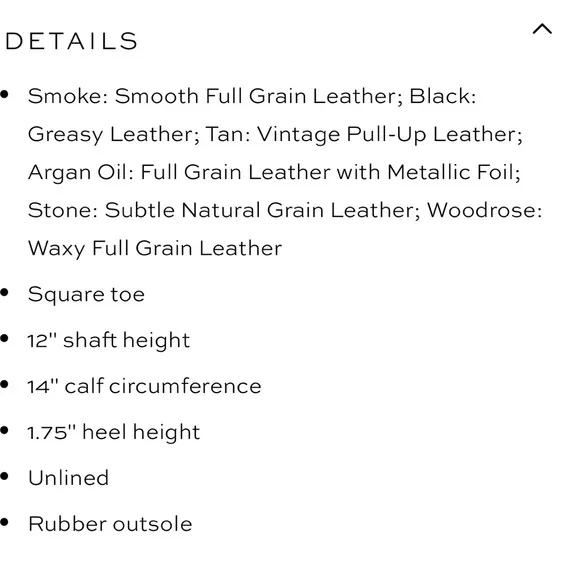Image resolution: width=580 pixels, height=580 pixels.
Task: Click the word "Woodrose:"
Action: [485, 210]
